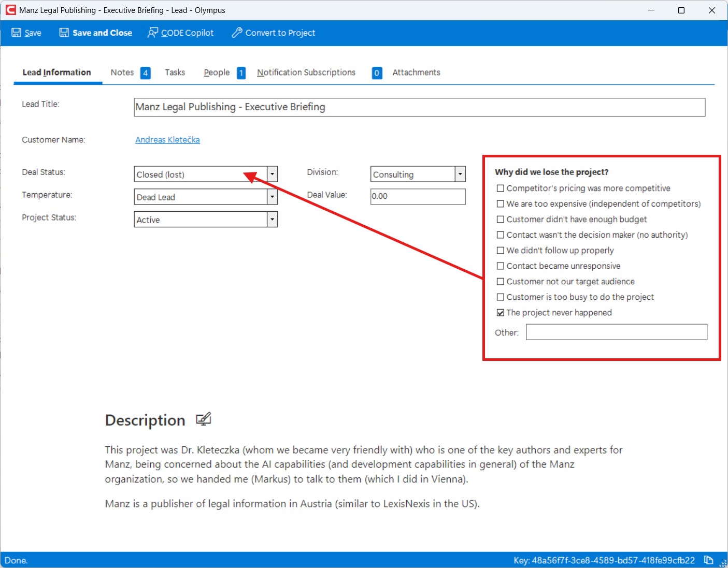This screenshot has width=728, height=568.
Task: Open the Temperature dropdown arrow
Action: click(272, 197)
